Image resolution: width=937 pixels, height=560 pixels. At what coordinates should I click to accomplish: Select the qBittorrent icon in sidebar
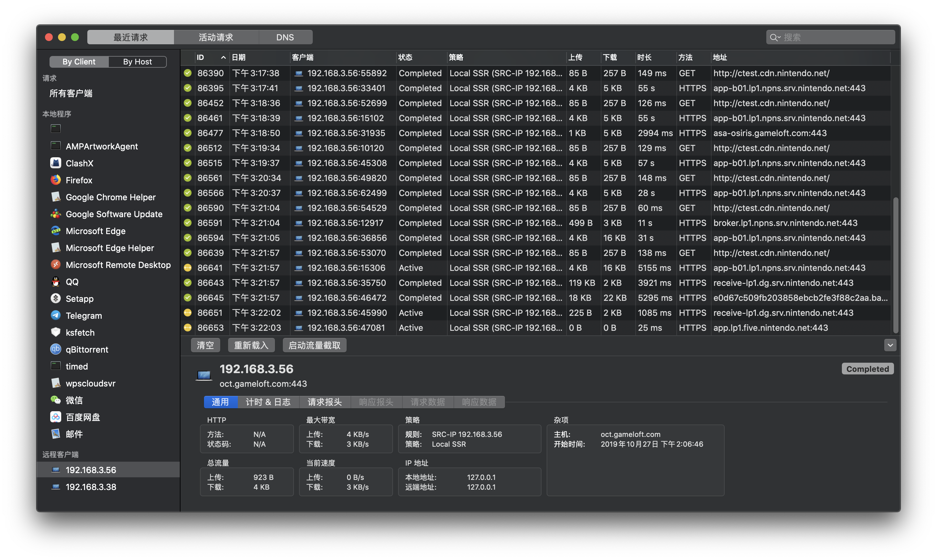click(56, 349)
